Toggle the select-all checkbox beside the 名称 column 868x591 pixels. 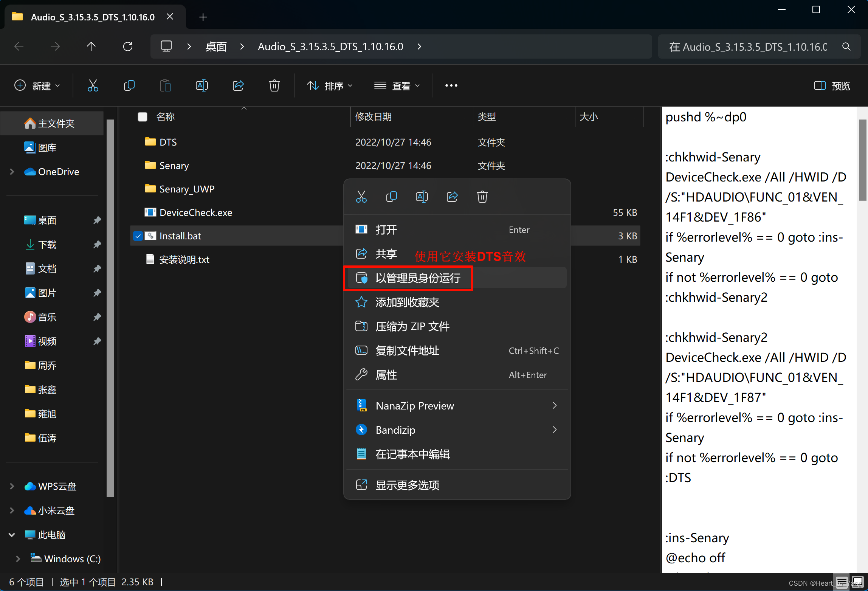[143, 117]
